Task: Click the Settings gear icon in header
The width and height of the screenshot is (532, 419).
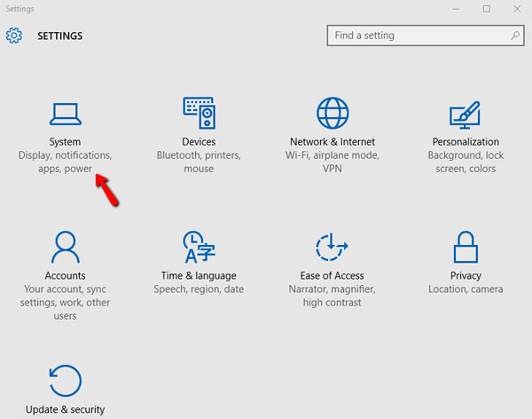Action: [x=14, y=36]
